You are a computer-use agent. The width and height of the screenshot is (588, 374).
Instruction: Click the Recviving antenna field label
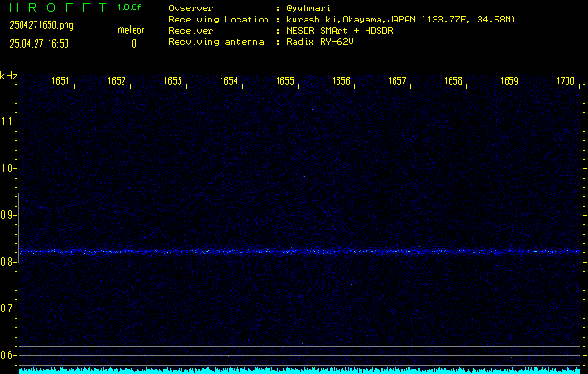(x=216, y=42)
